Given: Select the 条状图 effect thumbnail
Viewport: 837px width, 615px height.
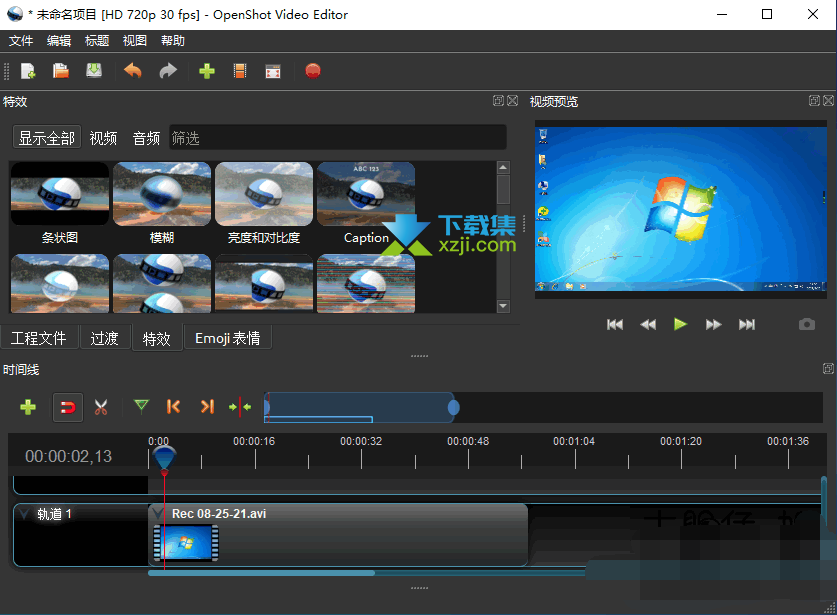Looking at the screenshot, I should tap(60, 193).
